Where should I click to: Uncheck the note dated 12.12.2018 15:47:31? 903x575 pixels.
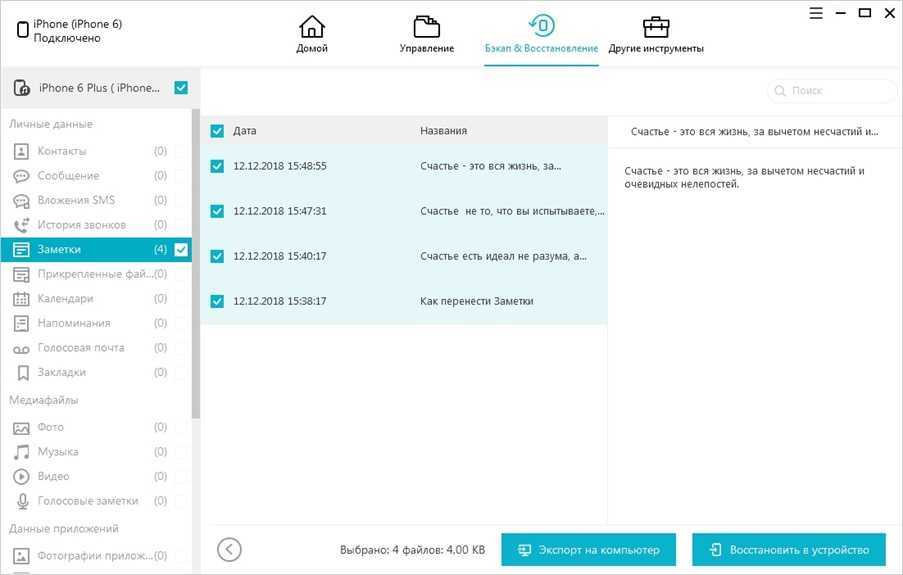(x=217, y=211)
